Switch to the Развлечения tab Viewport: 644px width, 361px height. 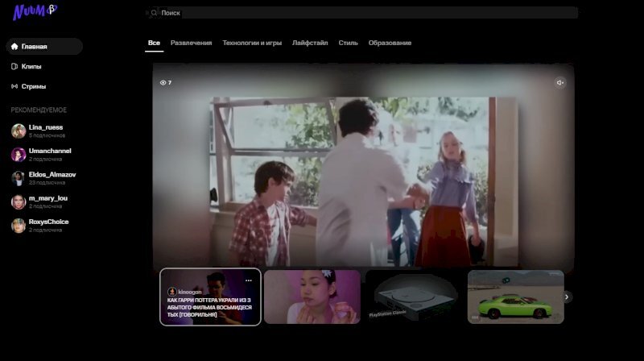191,43
